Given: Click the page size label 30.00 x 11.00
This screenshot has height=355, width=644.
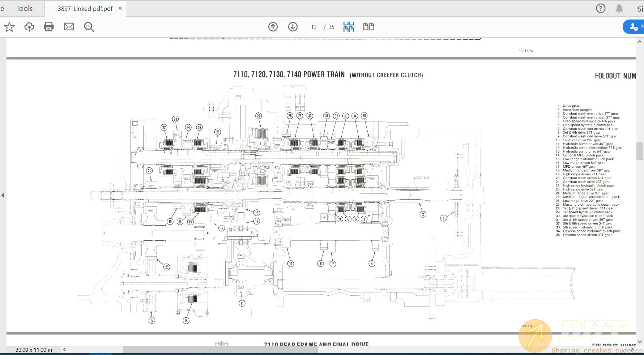Looking at the screenshot, I should 33,350.
